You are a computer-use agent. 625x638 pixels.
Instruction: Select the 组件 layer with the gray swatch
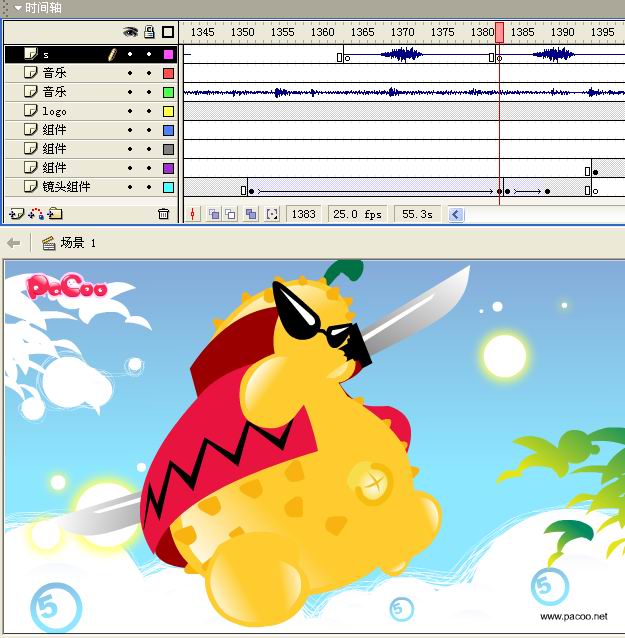tap(90, 149)
